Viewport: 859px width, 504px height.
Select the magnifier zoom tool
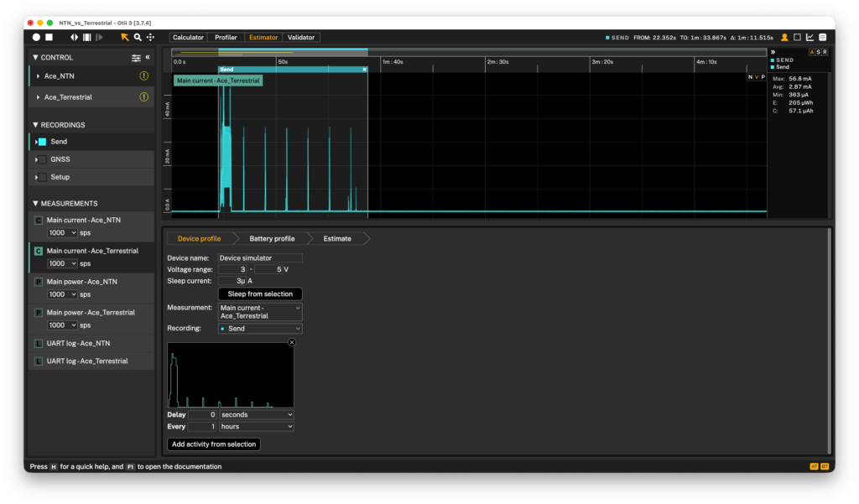138,37
